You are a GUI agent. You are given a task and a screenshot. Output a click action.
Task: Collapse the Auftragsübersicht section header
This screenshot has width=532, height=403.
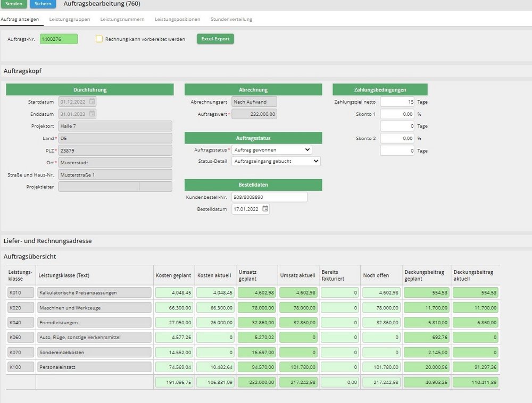coord(30,257)
